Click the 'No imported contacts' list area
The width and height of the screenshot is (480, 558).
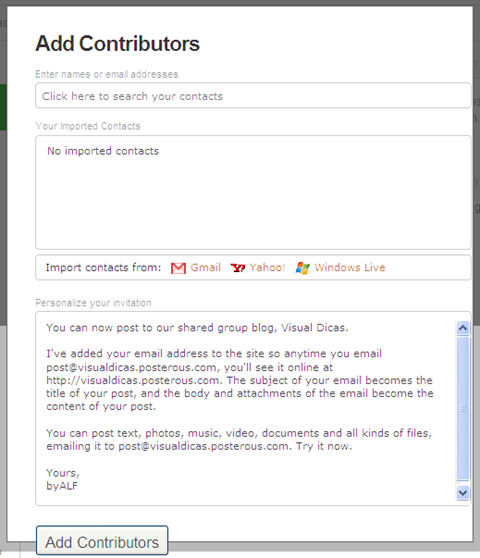pos(253,192)
